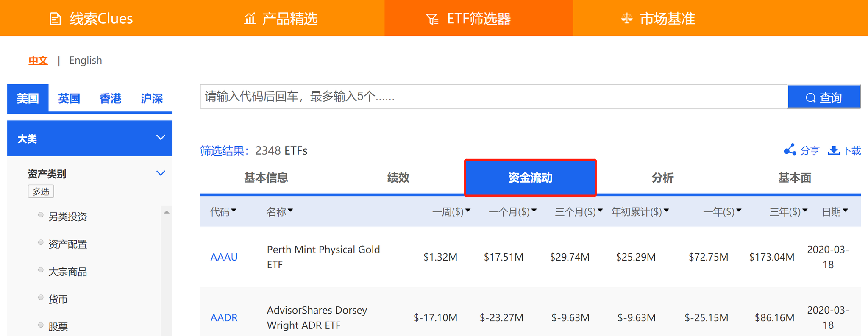The image size is (868, 336).
Task: Select the 大宗商品 radio option
Action: click(41, 270)
